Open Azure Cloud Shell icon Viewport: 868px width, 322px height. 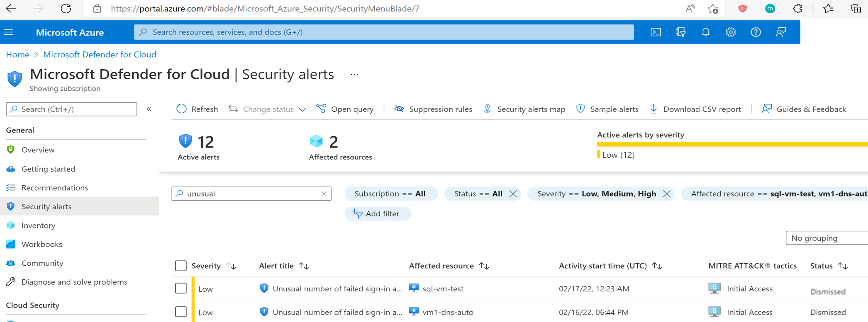click(656, 32)
